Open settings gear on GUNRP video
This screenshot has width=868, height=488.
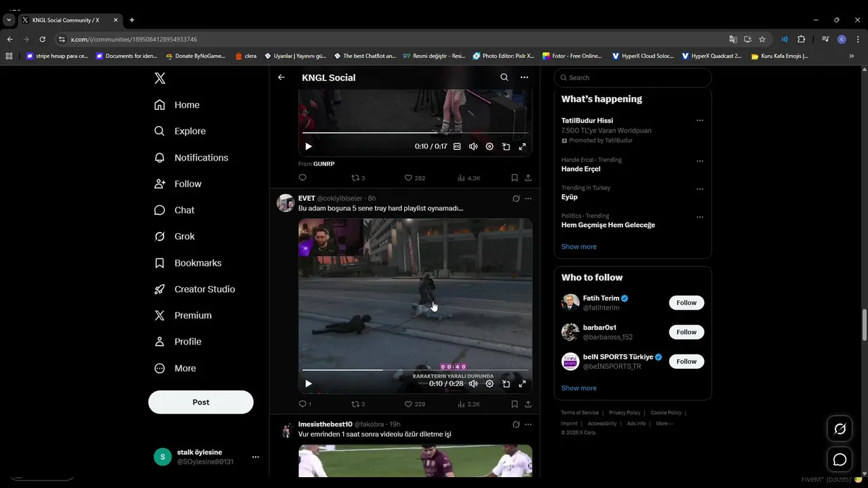(490, 146)
